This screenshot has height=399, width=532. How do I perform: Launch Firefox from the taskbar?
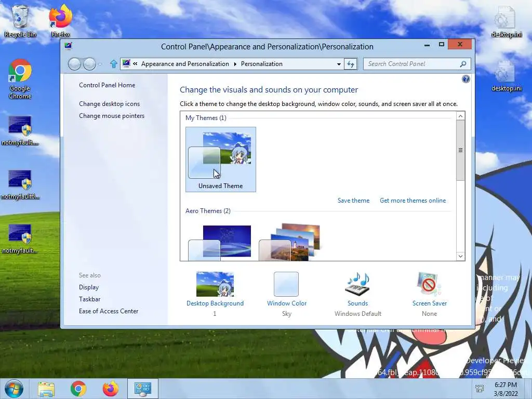tap(111, 389)
